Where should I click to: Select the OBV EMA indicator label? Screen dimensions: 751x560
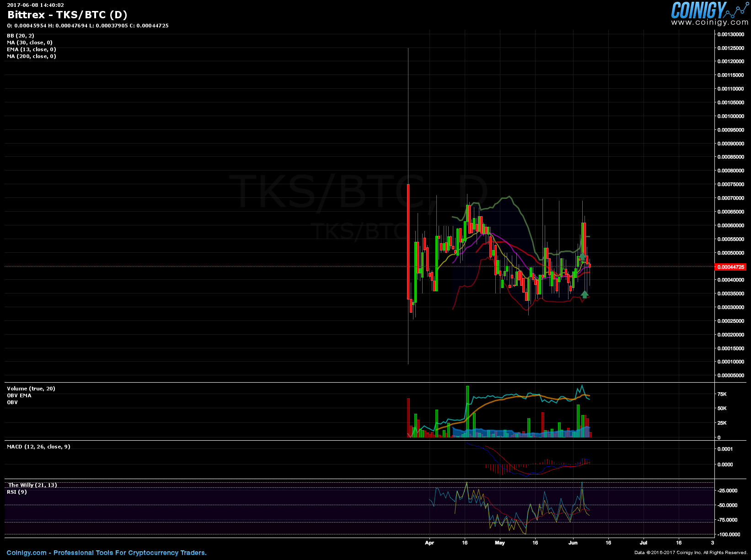(x=19, y=395)
